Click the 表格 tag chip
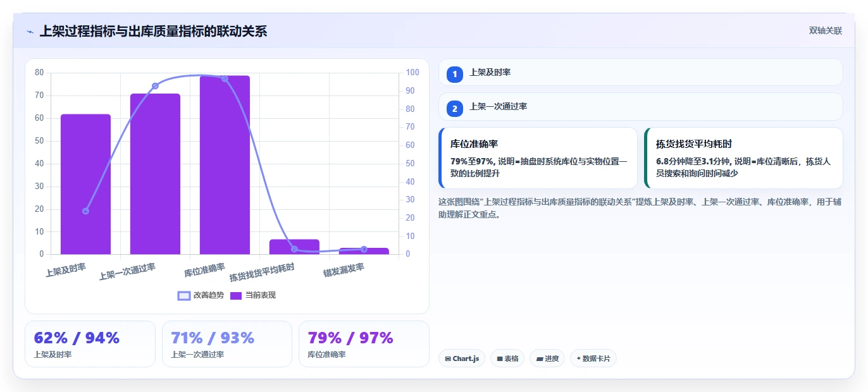Viewport: 868px width, 392px height. (x=507, y=358)
